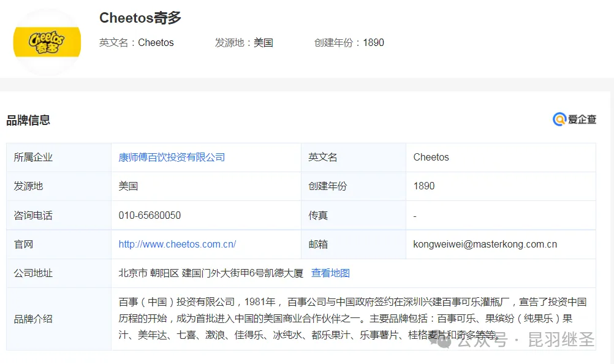
Task: Open the 康师傅百饮投资有限公司 company link
Action: point(172,157)
